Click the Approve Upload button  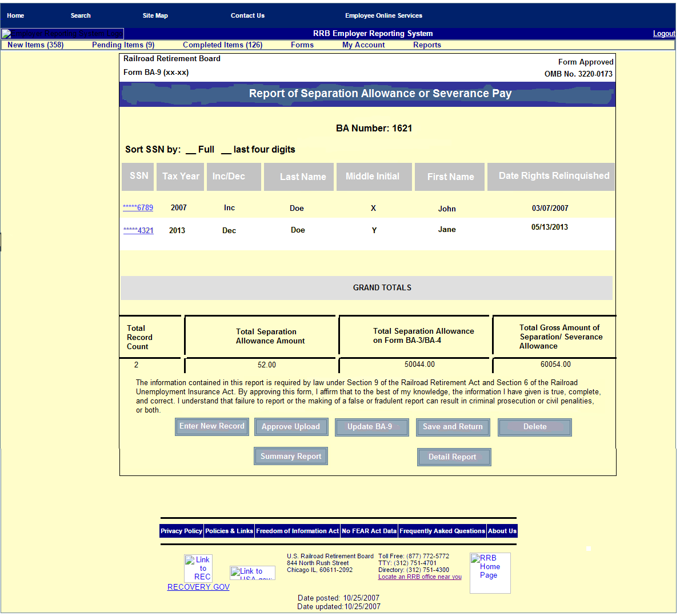291,427
